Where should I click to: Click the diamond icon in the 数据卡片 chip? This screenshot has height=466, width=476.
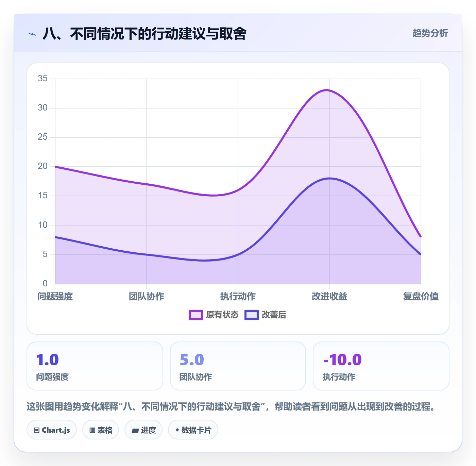tap(177, 430)
